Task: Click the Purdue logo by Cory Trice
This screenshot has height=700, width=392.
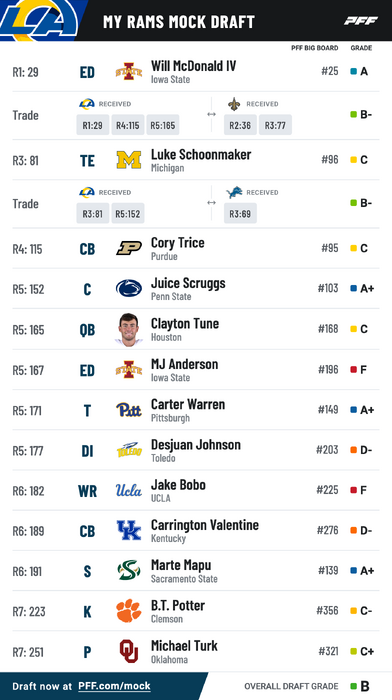Action: tap(129, 248)
